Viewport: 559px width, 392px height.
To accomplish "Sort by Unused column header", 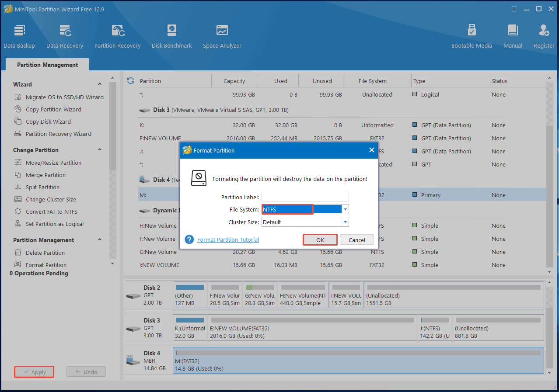I will click(x=321, y=81).
